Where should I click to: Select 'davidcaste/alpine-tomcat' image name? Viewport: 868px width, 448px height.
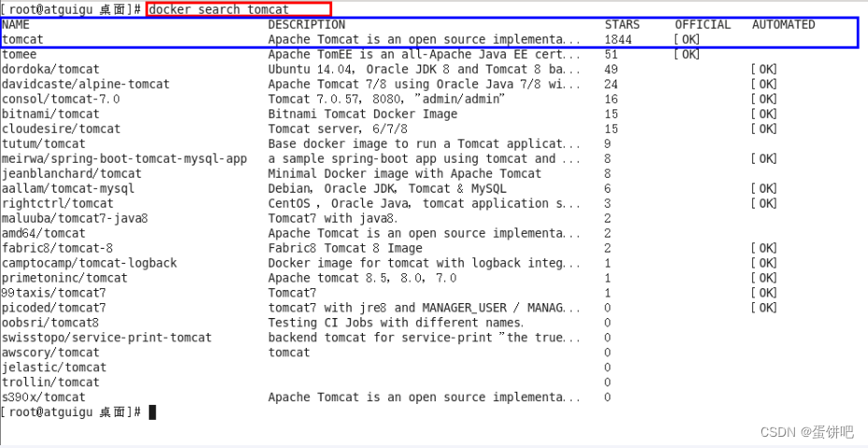[86, 85]
